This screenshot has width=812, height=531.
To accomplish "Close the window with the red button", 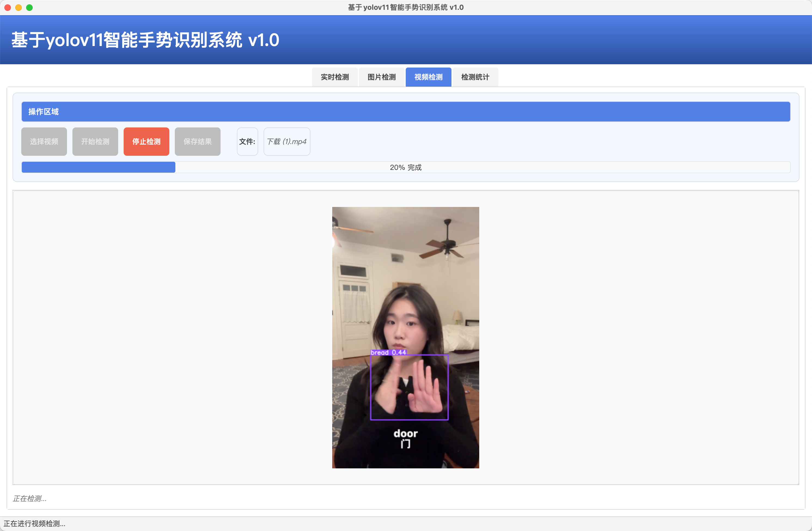I will click(8, 8).
